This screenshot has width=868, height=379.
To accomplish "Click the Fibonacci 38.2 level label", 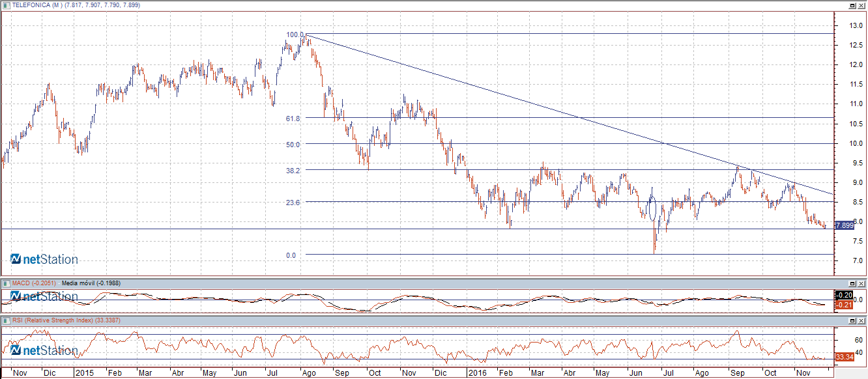I will [292, 171].
